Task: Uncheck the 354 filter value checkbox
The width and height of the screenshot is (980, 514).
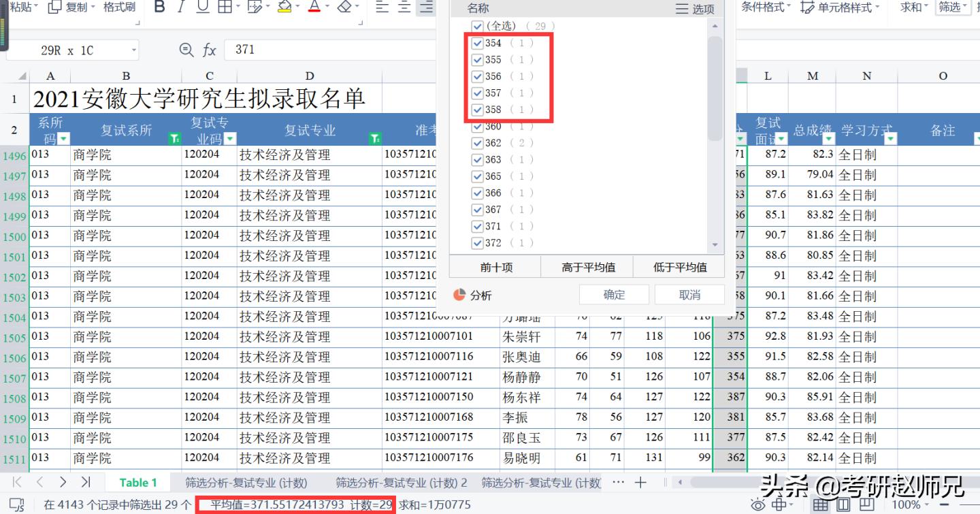Action: pos(477,42)
